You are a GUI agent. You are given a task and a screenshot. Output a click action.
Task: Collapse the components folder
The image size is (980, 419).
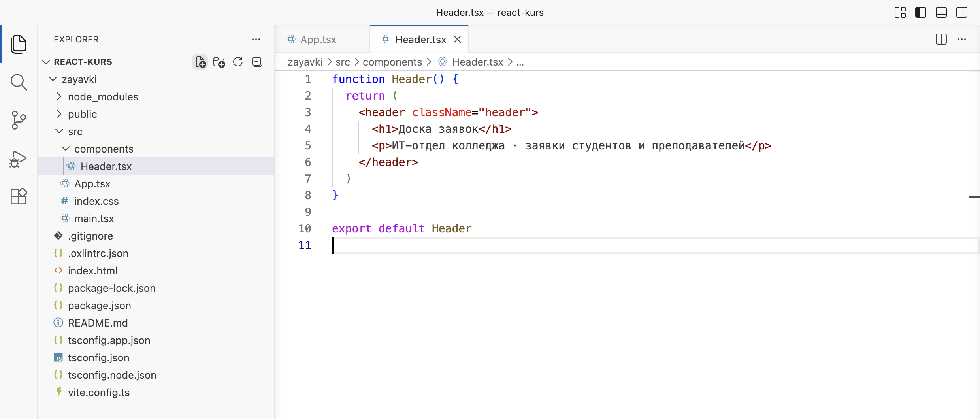coord(156,149)
